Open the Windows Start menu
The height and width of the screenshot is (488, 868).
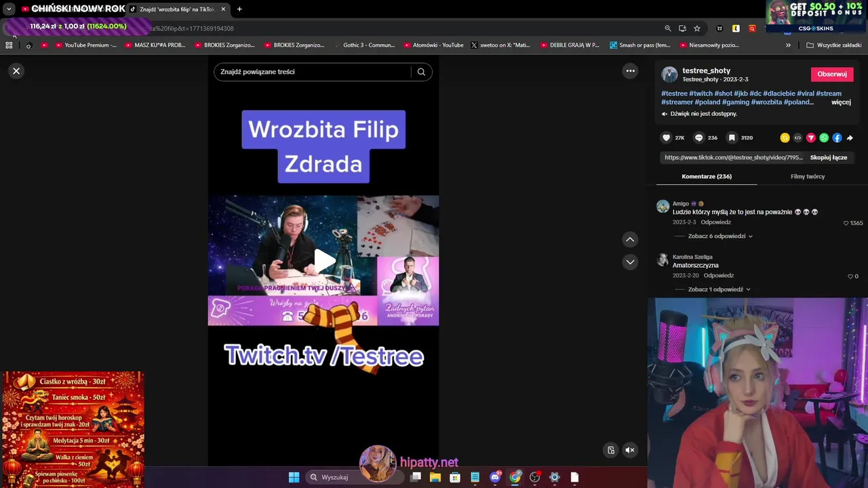click(x=294, y=477)
